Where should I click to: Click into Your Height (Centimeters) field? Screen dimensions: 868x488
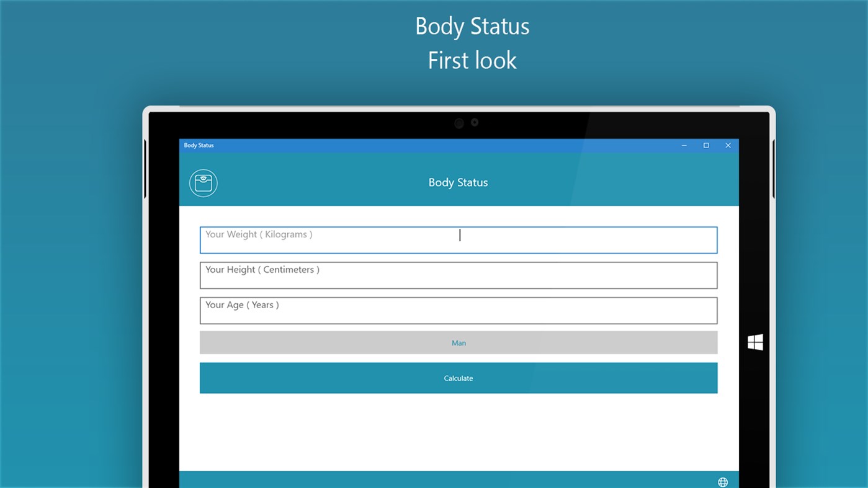click(459, 275)
